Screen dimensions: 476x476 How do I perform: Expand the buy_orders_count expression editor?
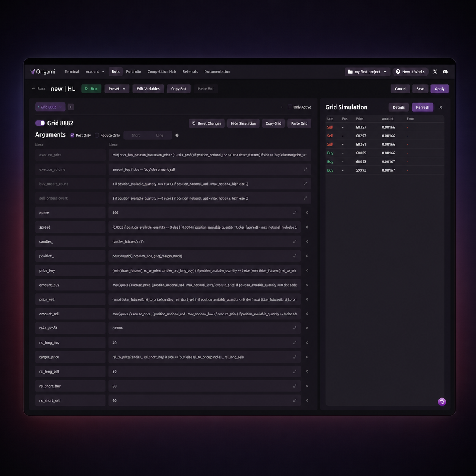[305, 184]
